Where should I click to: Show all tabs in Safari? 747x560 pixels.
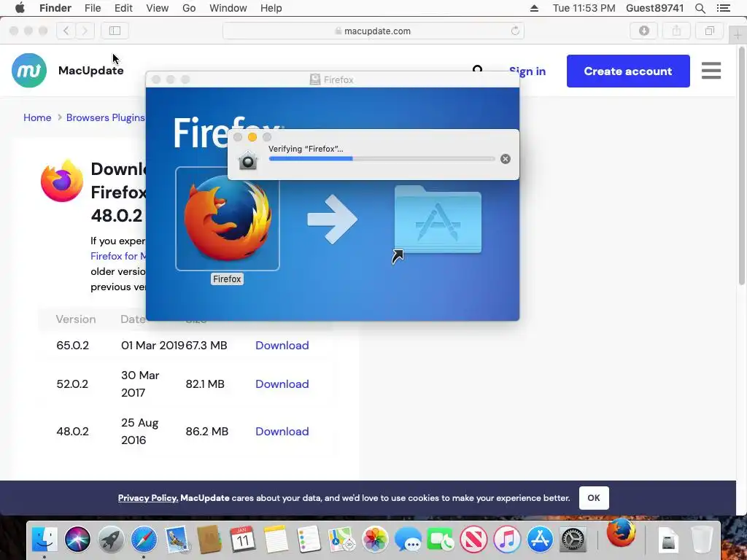(x=709, y=31)
